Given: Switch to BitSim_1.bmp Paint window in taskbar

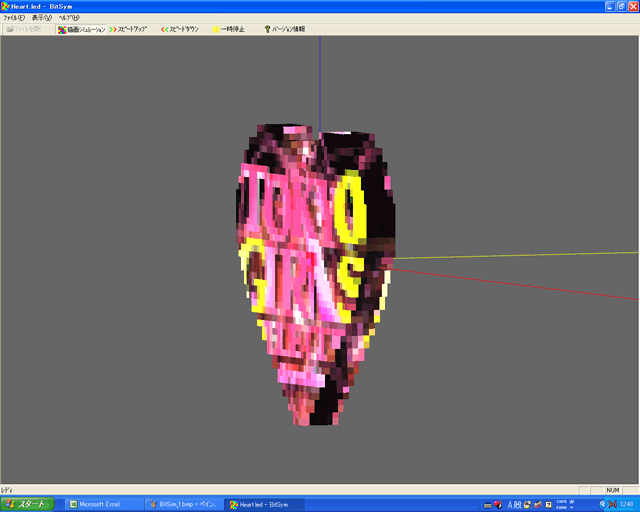Looking at the screenshot, I should coord(184,504).
